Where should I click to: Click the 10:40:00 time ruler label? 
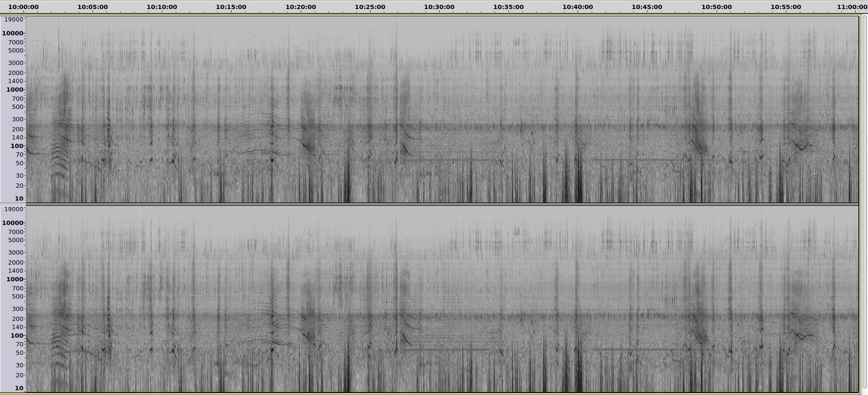578,7
